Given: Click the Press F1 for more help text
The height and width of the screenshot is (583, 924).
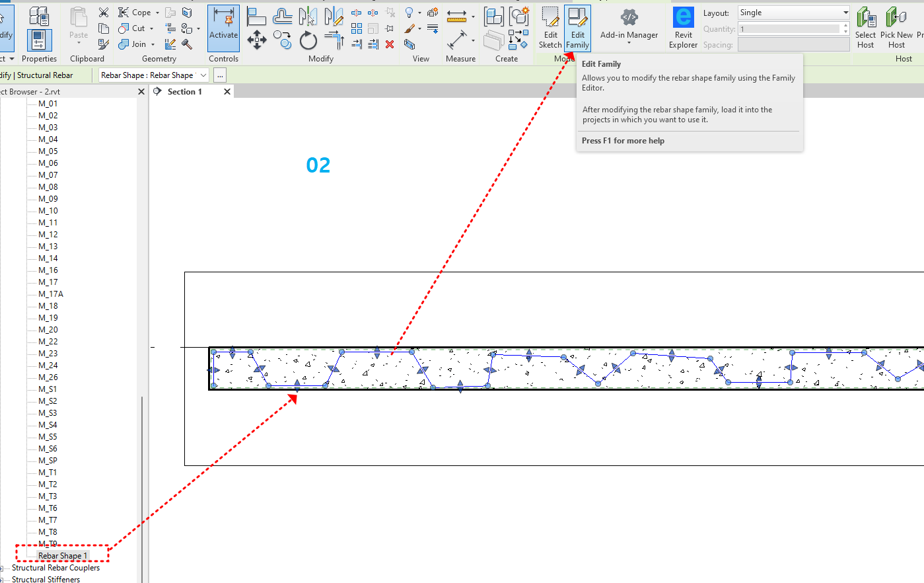Looking at the screenshot, I should pyautogui.click(x=623, y=141).
